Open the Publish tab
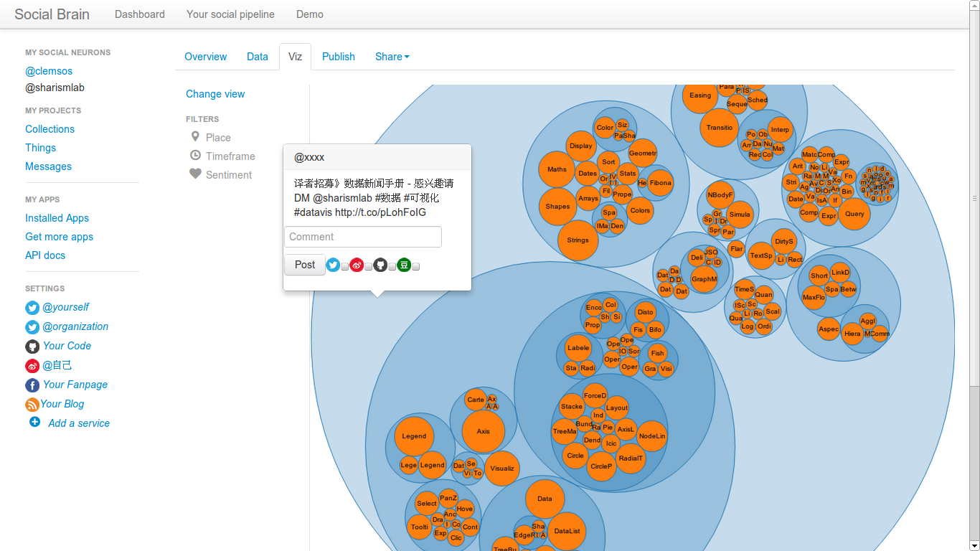This screenshot has width=980, height=551. point(338,57)
